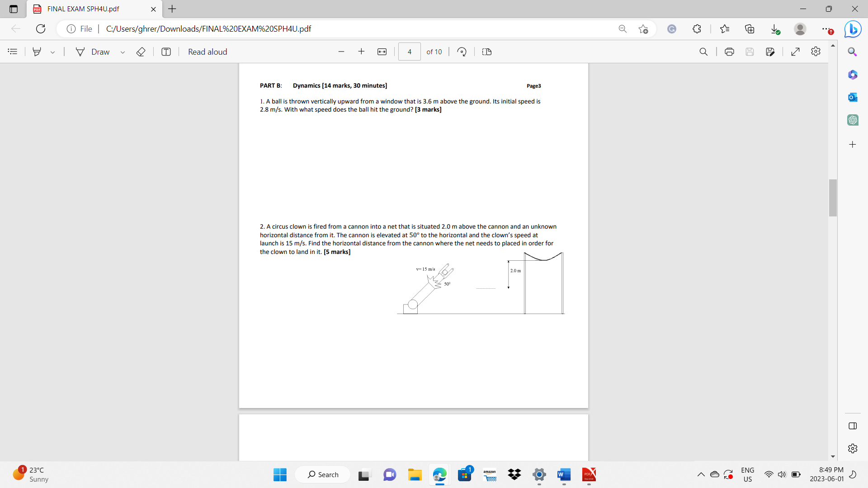Open the pen style dropdown
868x488 pixels.
pyautogui.click(x=52, y=52)
